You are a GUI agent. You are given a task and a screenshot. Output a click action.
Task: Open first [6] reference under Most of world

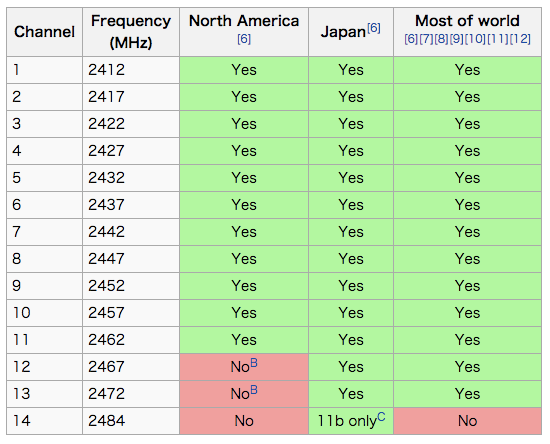tap(411, 39)
